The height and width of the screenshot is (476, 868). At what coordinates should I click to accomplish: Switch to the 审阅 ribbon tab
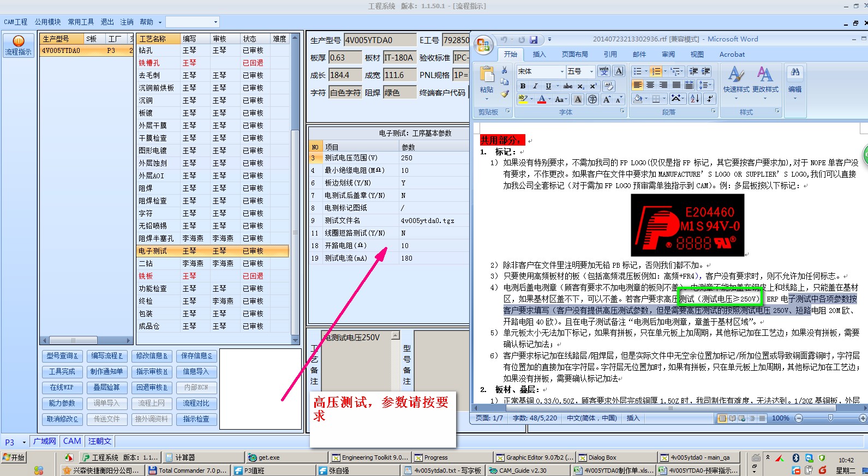tap(668, 54)
